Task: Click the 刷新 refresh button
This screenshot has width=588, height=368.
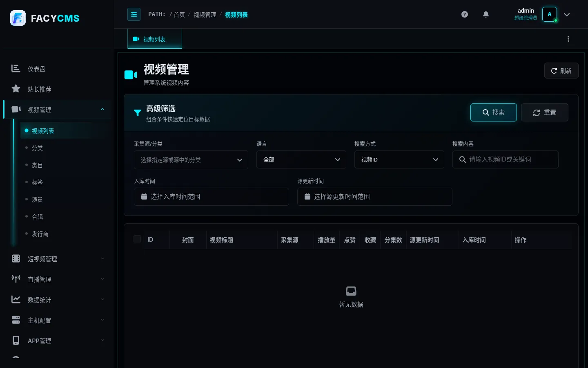Action: coord(561,71)
